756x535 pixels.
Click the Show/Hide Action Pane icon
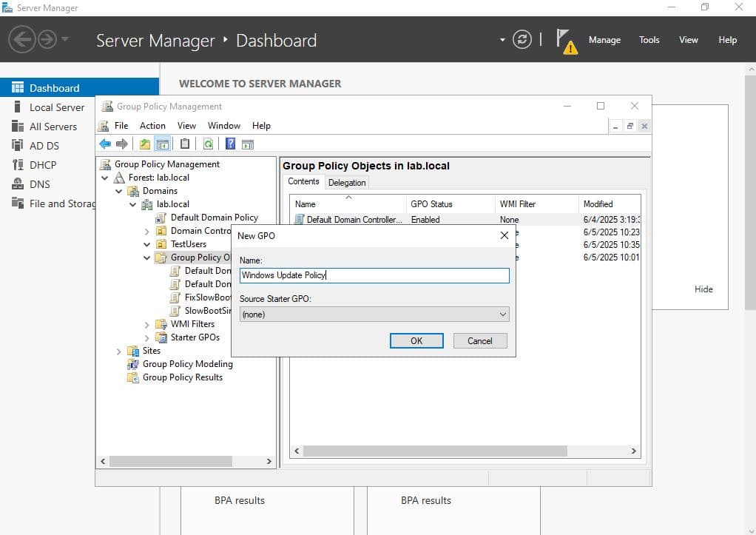click(x=248, y=144)
